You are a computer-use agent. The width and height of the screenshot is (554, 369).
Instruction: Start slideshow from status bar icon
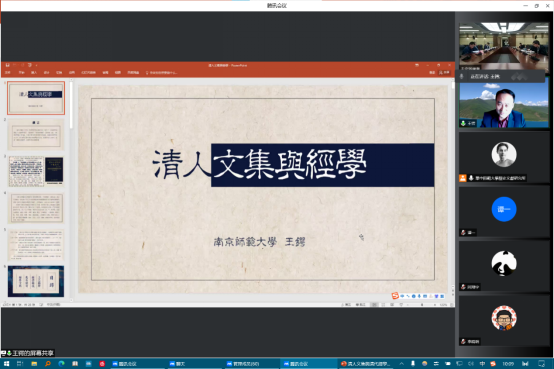pyautogui.click(x=401, y=305)
